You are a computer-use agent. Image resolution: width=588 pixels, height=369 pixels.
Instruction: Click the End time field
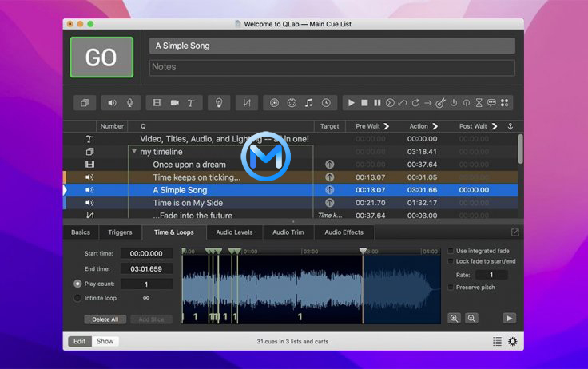[146, 269]
